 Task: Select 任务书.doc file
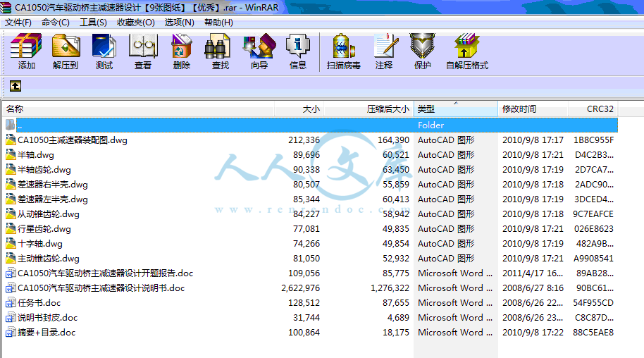(39, 303)
